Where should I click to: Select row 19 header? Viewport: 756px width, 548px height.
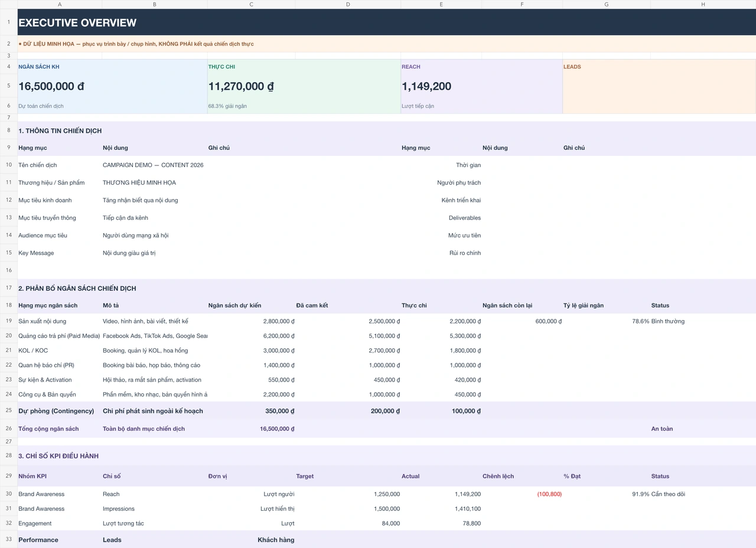[x=9, y=321]
